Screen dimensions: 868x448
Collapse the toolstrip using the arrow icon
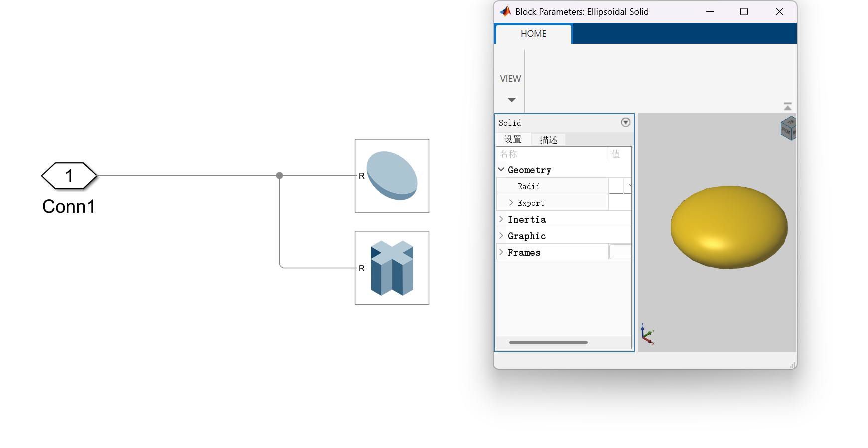point(787,107)
